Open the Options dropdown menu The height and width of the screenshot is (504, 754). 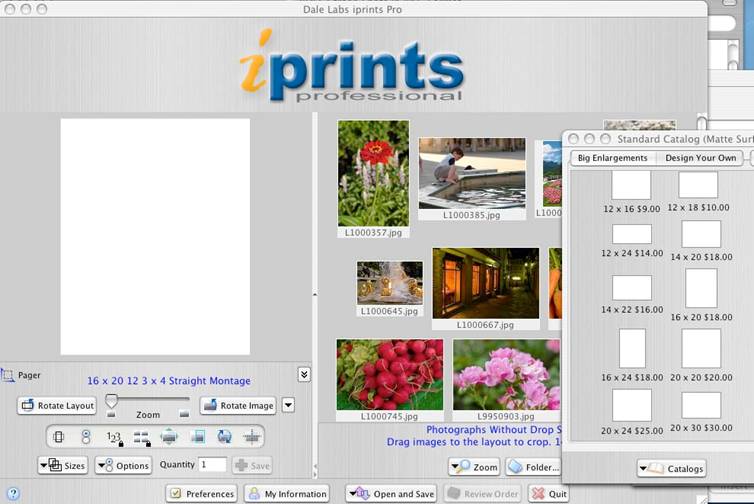tap(123, 465)
